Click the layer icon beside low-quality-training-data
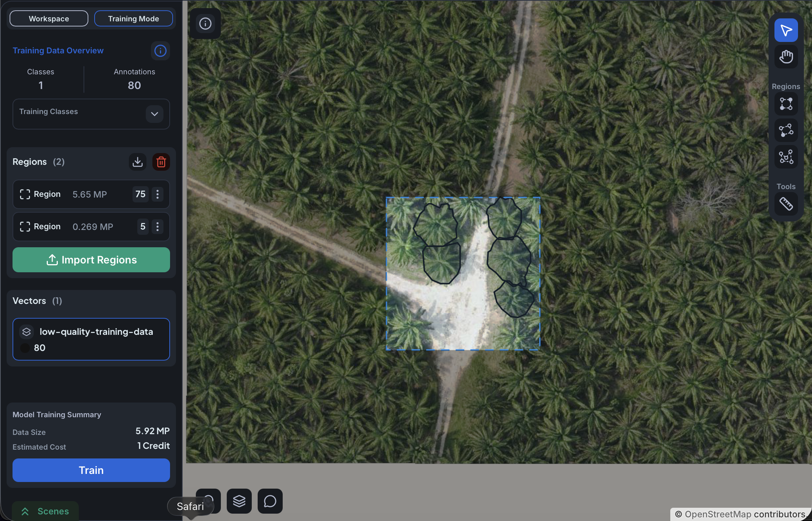Viewport: 812px width, 521px height. [27, 332]
